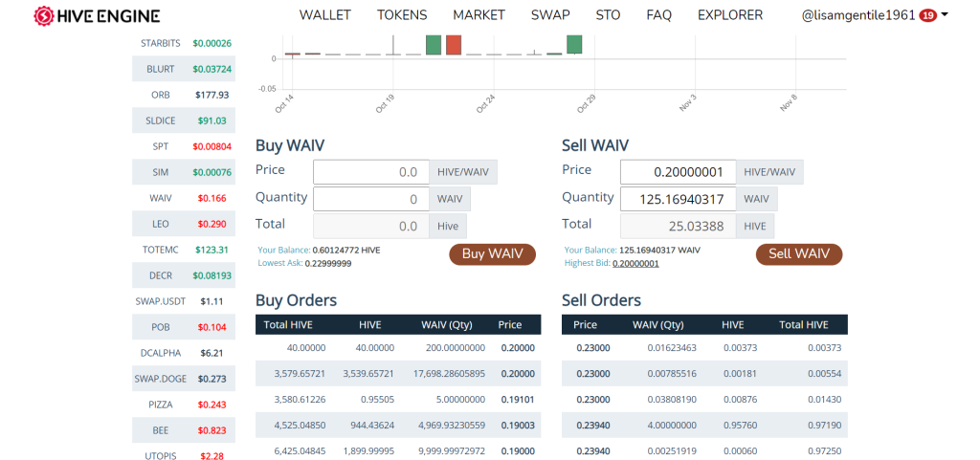This screenshot has height=460, width=980.
Task: Select the BEE token row
Action: [184, 430]
